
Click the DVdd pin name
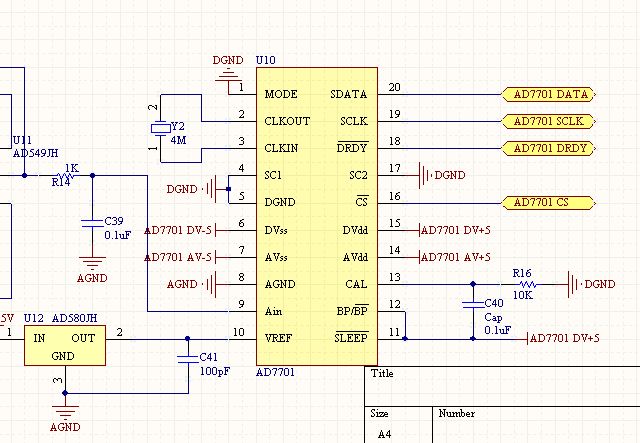(x=355, y=230)
